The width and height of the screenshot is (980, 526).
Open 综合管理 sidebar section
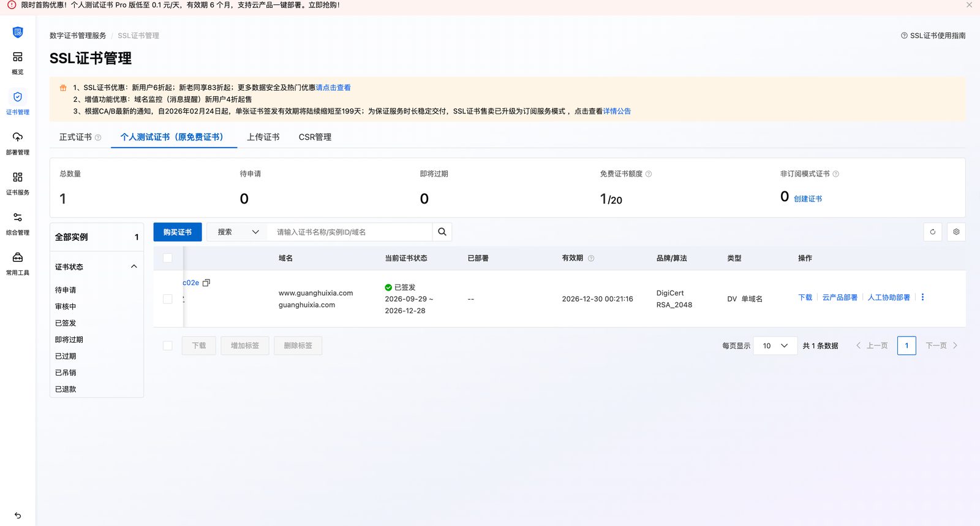[x=18, y=223]
